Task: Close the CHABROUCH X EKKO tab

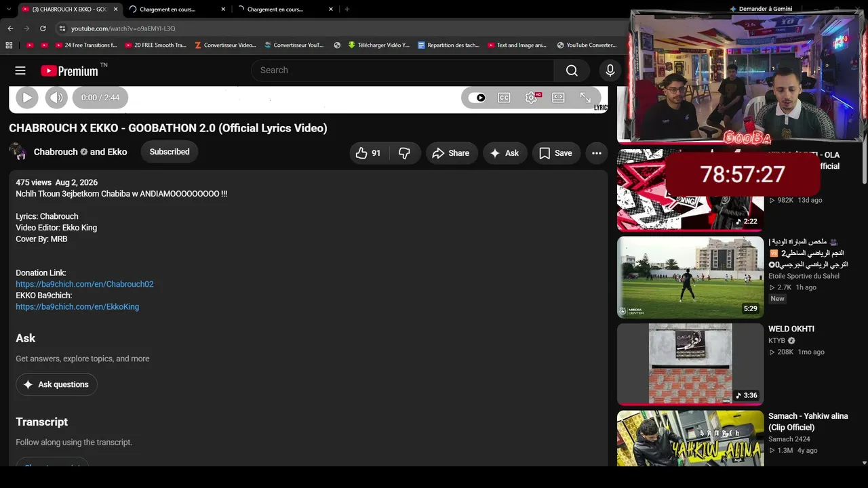Action: point(115,9)
